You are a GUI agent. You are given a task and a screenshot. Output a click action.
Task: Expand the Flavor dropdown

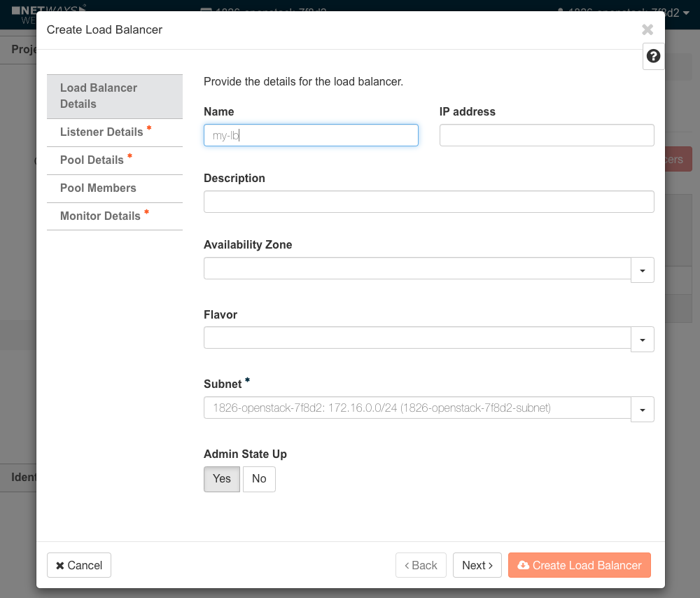coord(642,339)
